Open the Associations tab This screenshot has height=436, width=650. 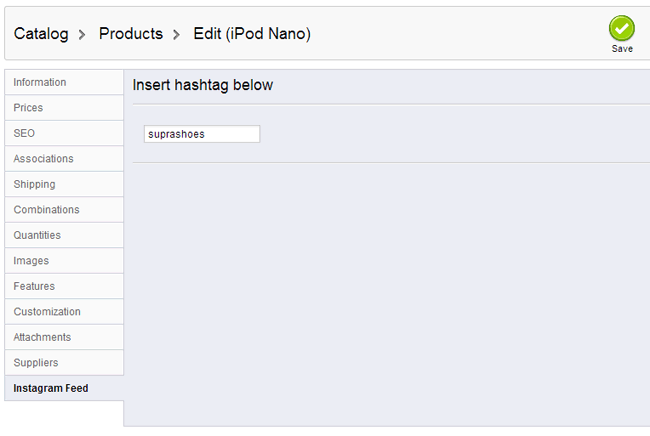(x=43, y=159)
